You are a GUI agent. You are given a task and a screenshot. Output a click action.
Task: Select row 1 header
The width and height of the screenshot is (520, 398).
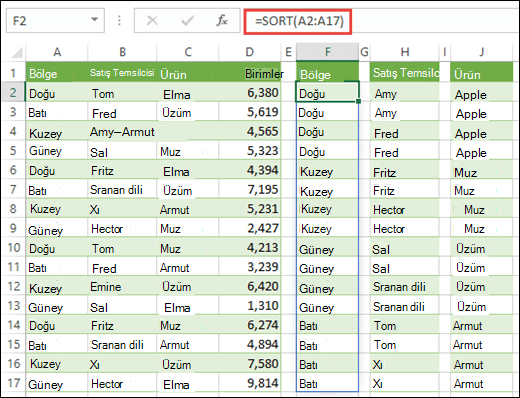click(x=13, y=72)
